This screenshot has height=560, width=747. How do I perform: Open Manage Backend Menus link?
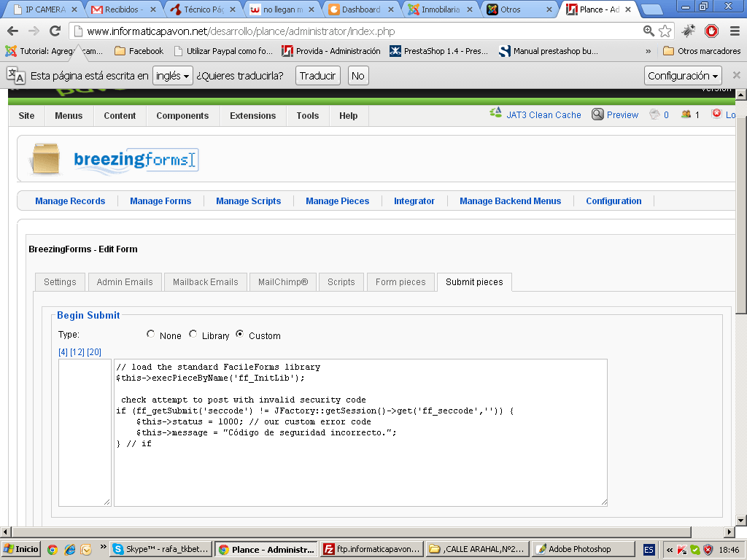510,201
